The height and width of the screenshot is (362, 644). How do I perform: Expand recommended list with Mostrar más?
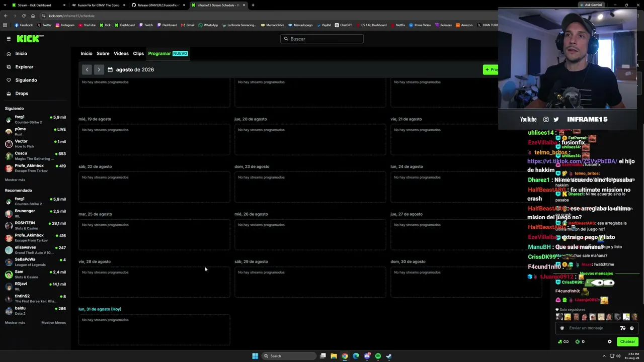tap(15, 323)
